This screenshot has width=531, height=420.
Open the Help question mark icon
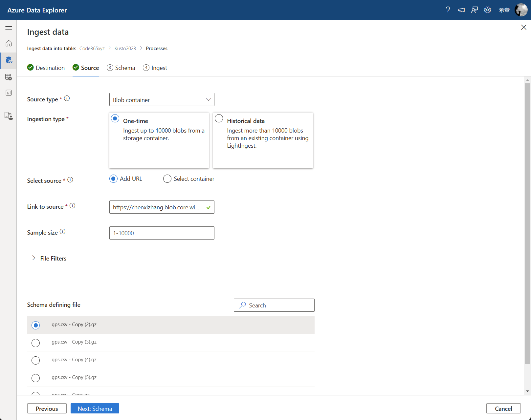tap(448, 10)
